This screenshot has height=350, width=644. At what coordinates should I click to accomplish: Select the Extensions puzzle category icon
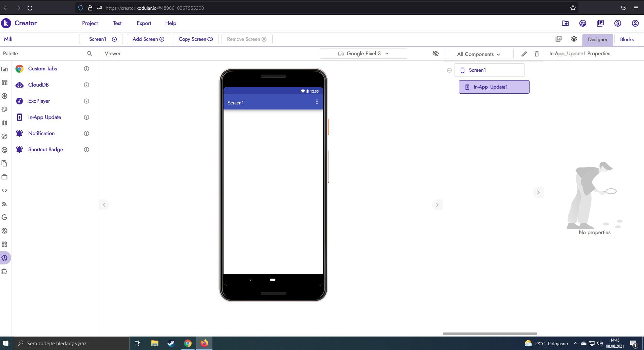pyautogui.click(x=5, y=272)
